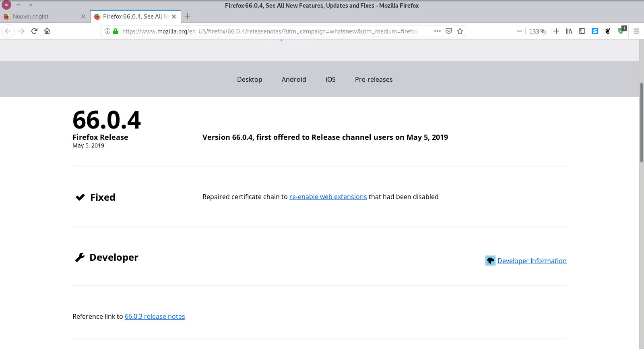Click the Fixed section heading
Screen dimensions: 644x349
(x=103, y=197)
